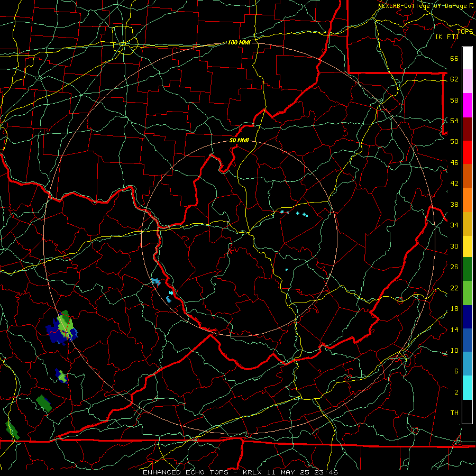Click the '30' legend value
Screen dimensions: 476x476
pos(454,246)
